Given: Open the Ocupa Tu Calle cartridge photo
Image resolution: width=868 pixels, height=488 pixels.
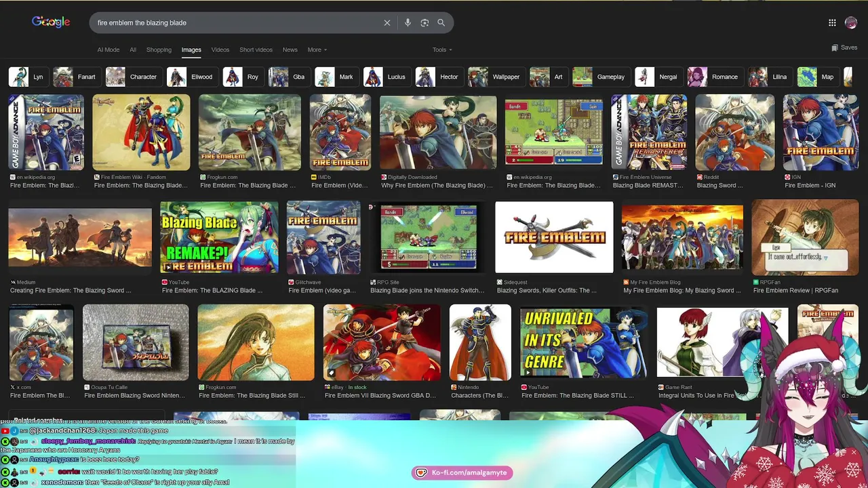Looking at the screenshot, I should click(136, 342).
